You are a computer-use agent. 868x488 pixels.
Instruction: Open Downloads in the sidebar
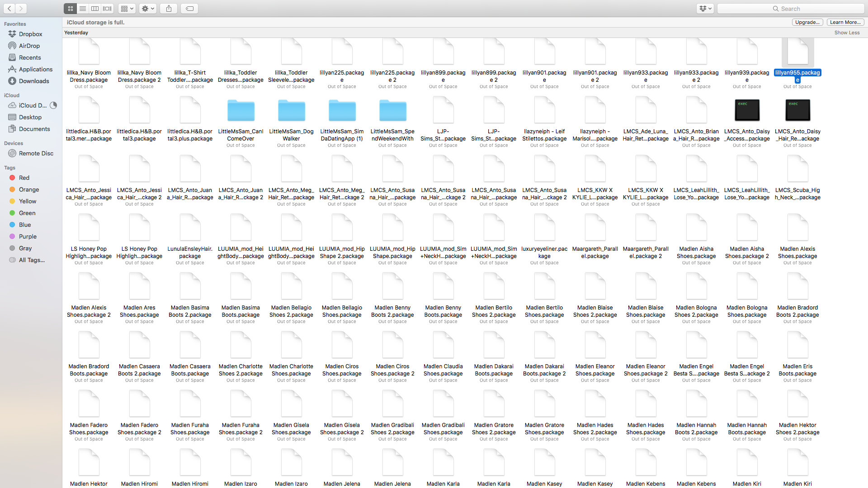[x=34, y=81]
